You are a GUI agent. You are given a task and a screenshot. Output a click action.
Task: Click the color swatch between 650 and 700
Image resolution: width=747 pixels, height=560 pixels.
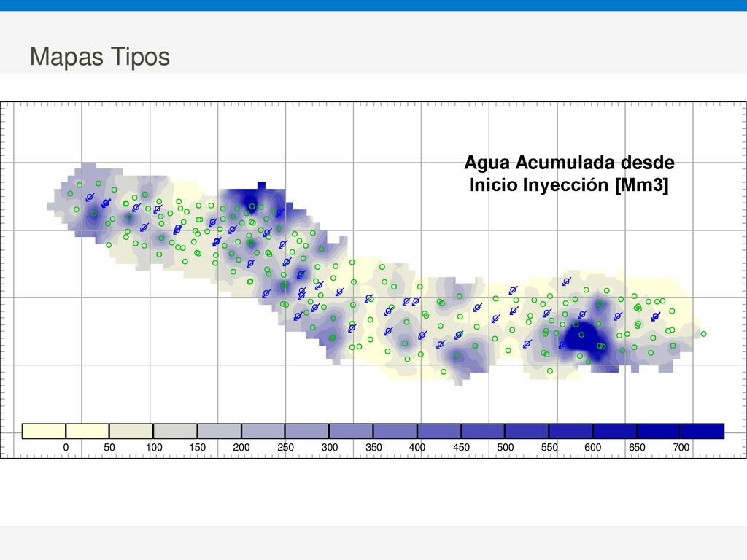click(659, 431)
